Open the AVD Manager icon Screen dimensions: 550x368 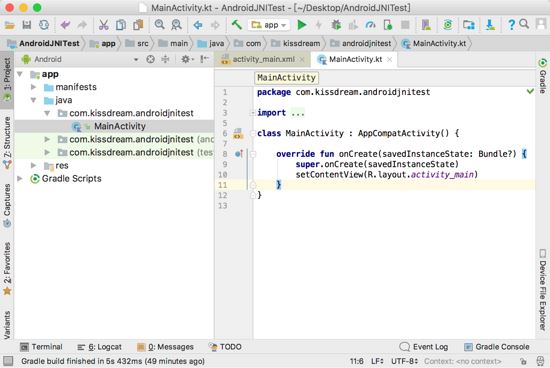click(426, 25)
